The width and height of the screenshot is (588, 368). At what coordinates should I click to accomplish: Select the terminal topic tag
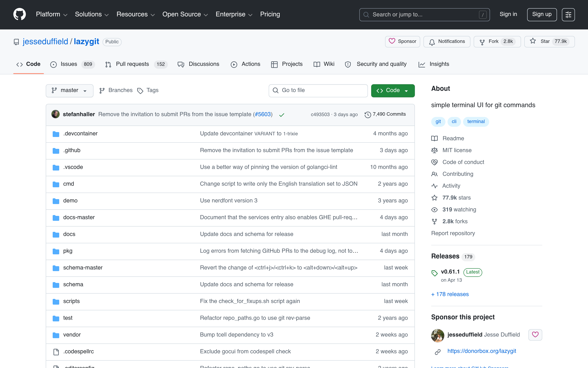[x=476, y=121]
